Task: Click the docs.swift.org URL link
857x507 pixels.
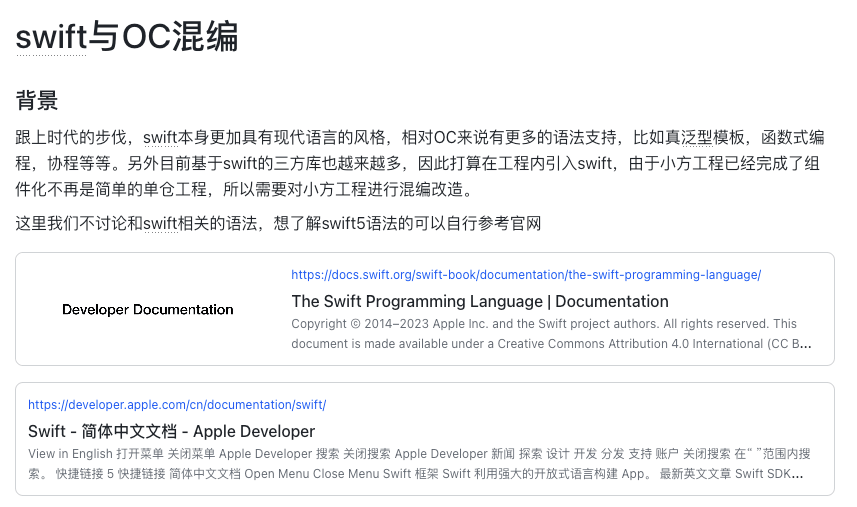Action: tap(526, 275)
